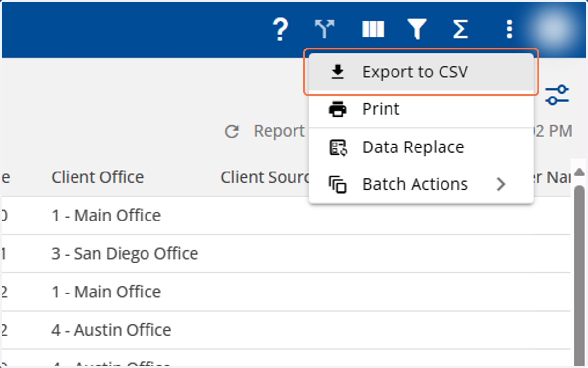Choose Data Replace menu option
Screen dimensions: 588x368
421,147
